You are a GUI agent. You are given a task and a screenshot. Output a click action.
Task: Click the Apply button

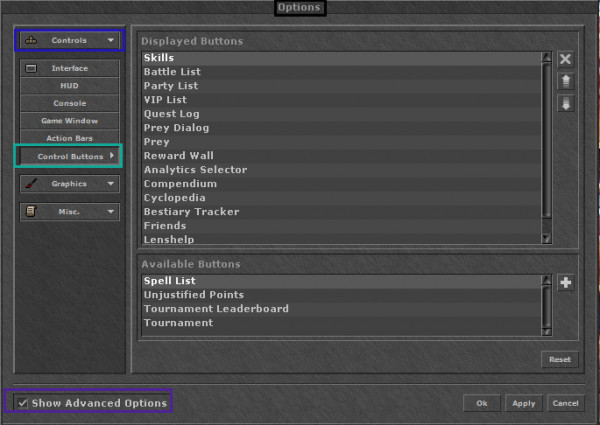pos(523,403)
